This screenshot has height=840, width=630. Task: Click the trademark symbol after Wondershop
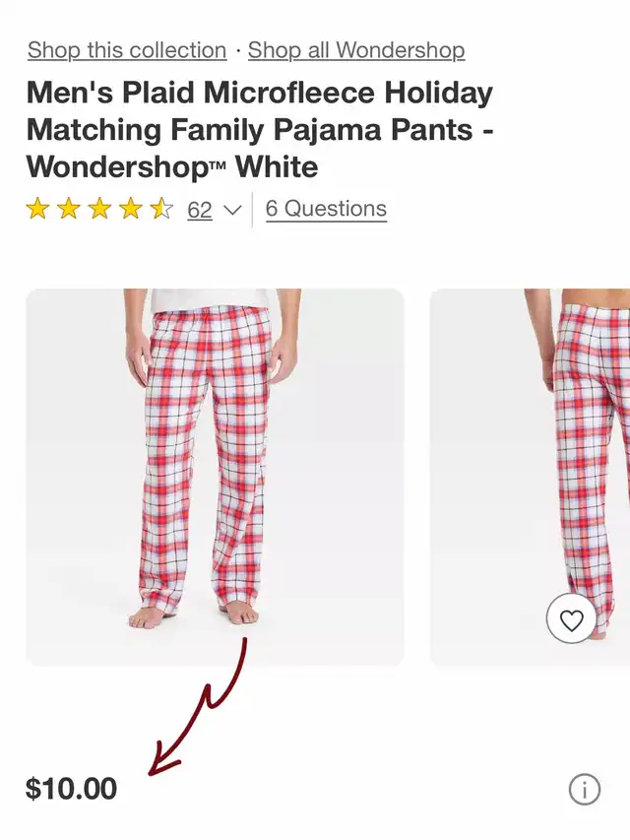tap(217, 167)
